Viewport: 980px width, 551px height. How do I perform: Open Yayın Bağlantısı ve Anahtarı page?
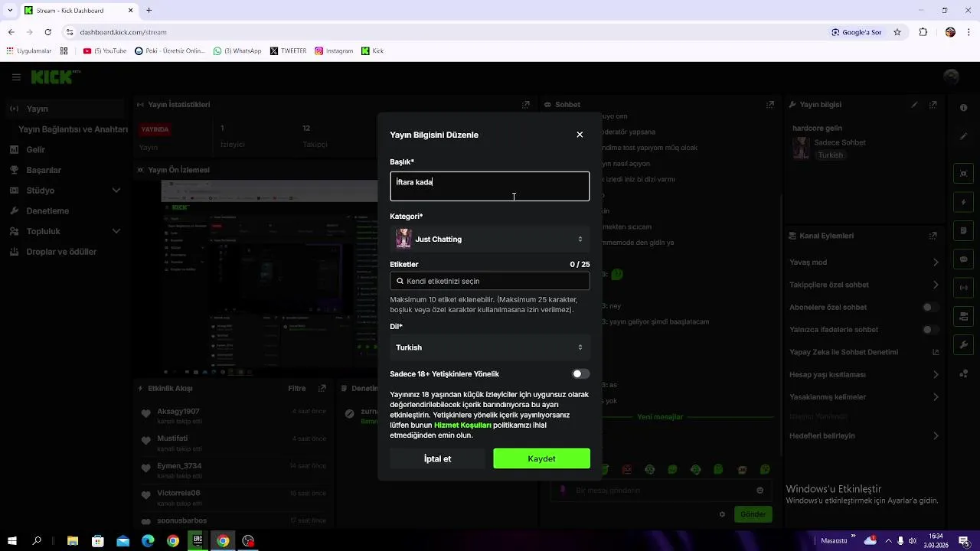73,129
